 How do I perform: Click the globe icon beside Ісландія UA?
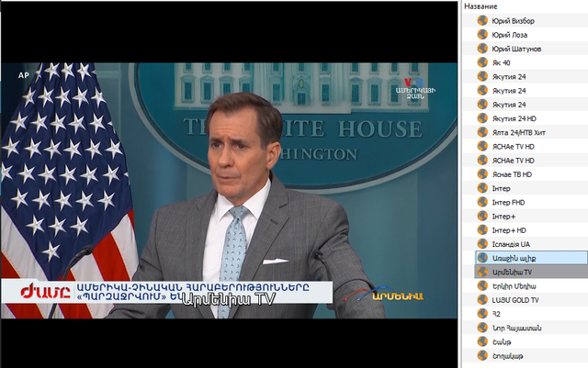coord(482,244)
